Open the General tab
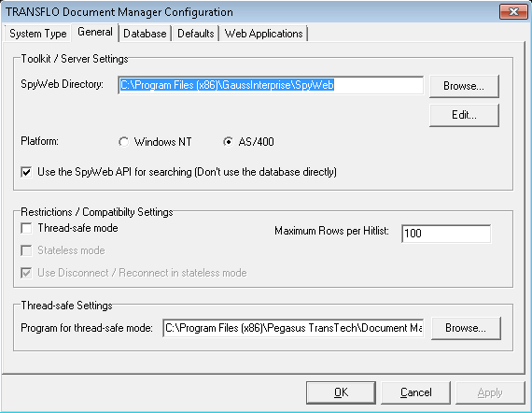 (x=94, y=33)
